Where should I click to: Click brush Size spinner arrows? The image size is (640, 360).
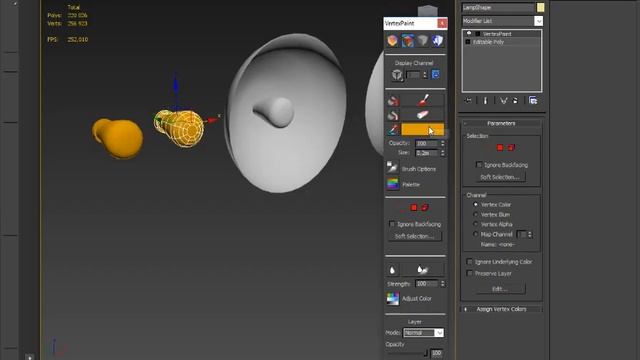pyautogui.click(x=443, y=153)
